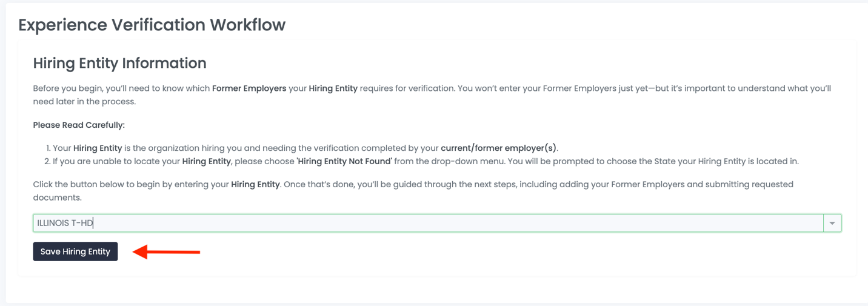Click bold 'Former Employers' in intro paragraph
The width and height of the screenshot is (868, 306).
tap(249, 88)
